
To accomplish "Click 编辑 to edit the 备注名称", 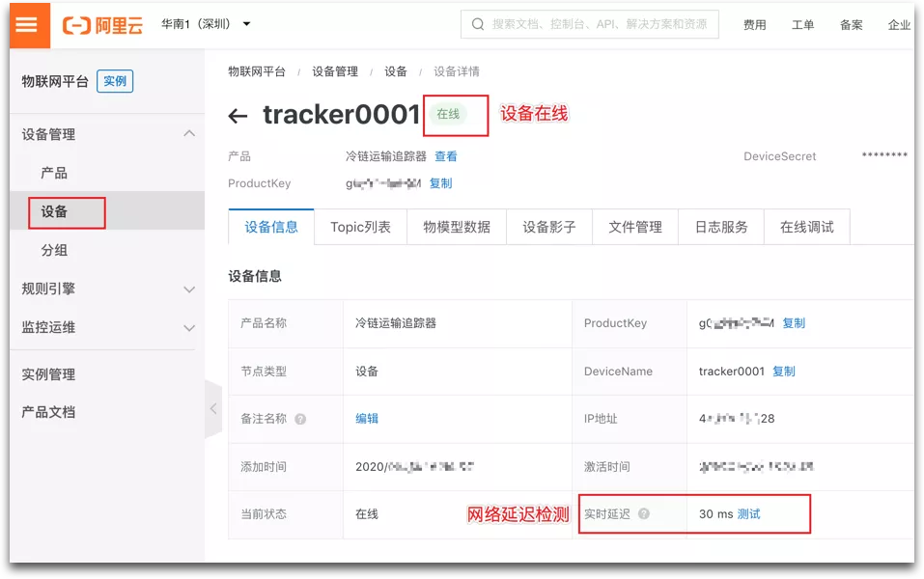I will click(x=367, y=419).
